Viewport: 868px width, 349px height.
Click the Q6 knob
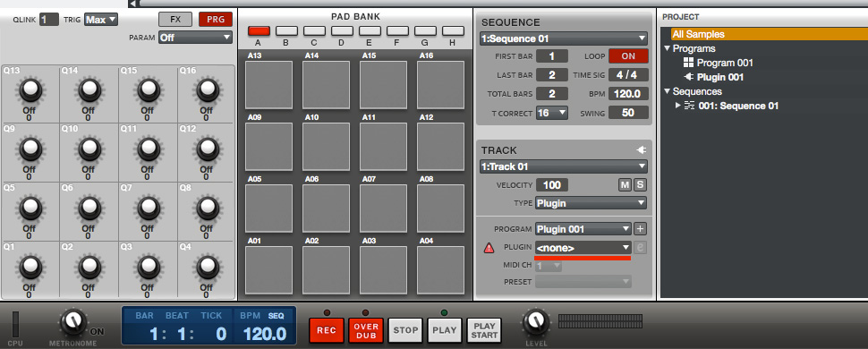click(x=89, y=208)
